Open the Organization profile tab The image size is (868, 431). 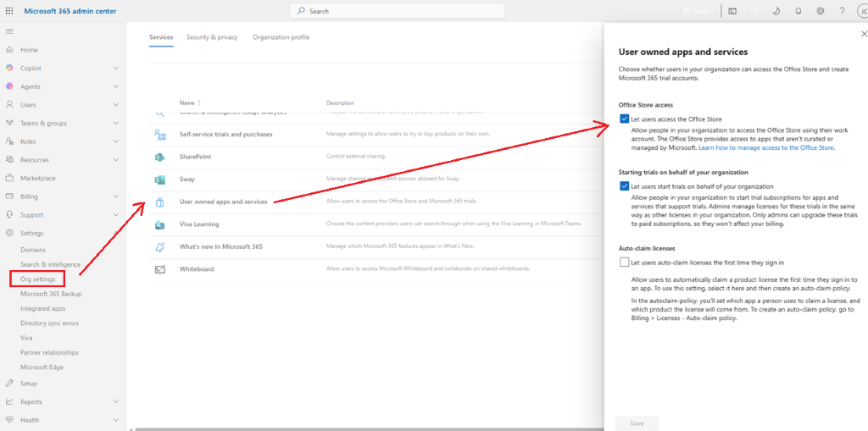tap(281, 37)
